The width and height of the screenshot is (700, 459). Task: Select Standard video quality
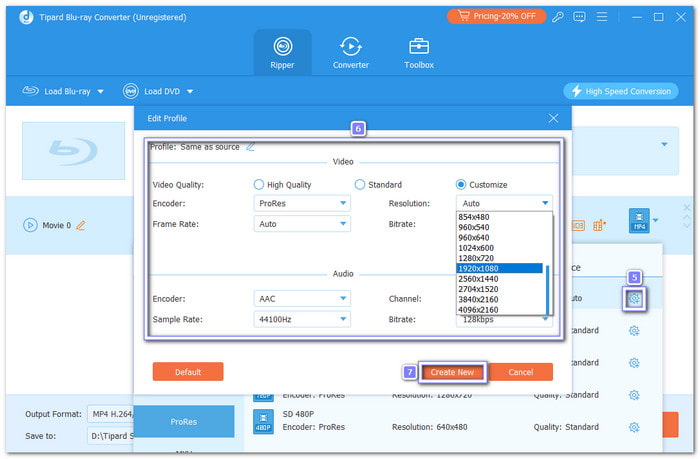click(x=360, y=184)
